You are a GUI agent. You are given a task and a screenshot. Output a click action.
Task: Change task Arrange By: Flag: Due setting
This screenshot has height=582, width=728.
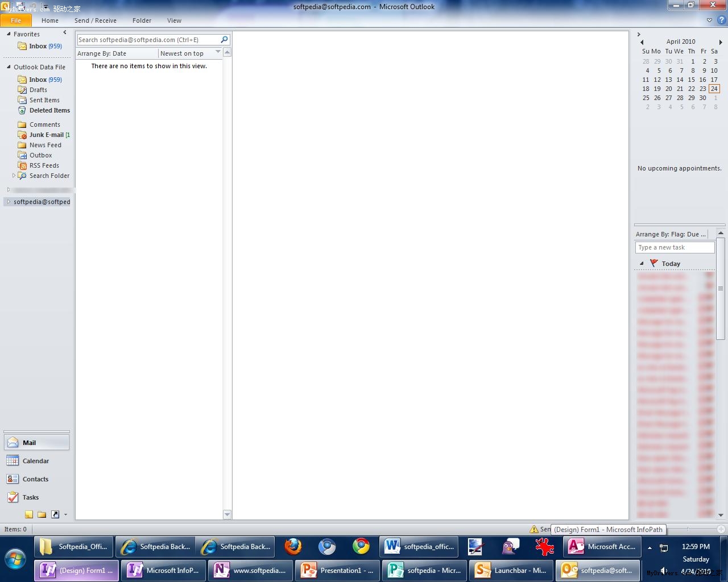[671, 234]
